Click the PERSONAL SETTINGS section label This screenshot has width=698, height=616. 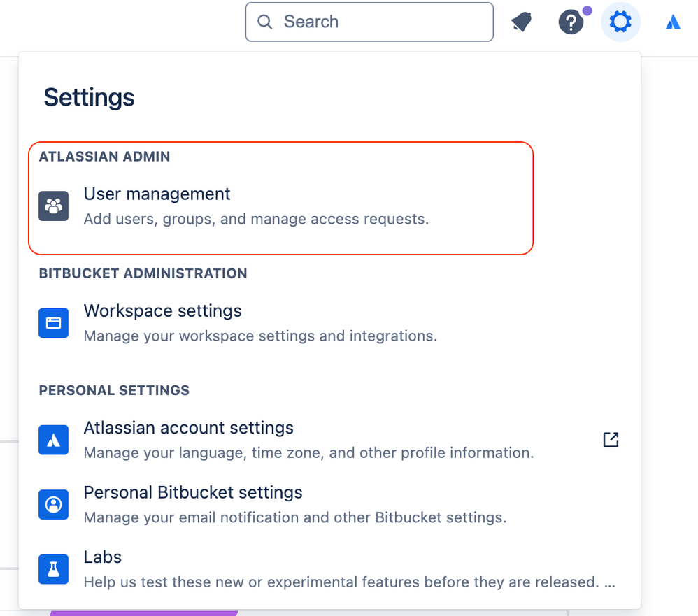[x=114, y=390]
